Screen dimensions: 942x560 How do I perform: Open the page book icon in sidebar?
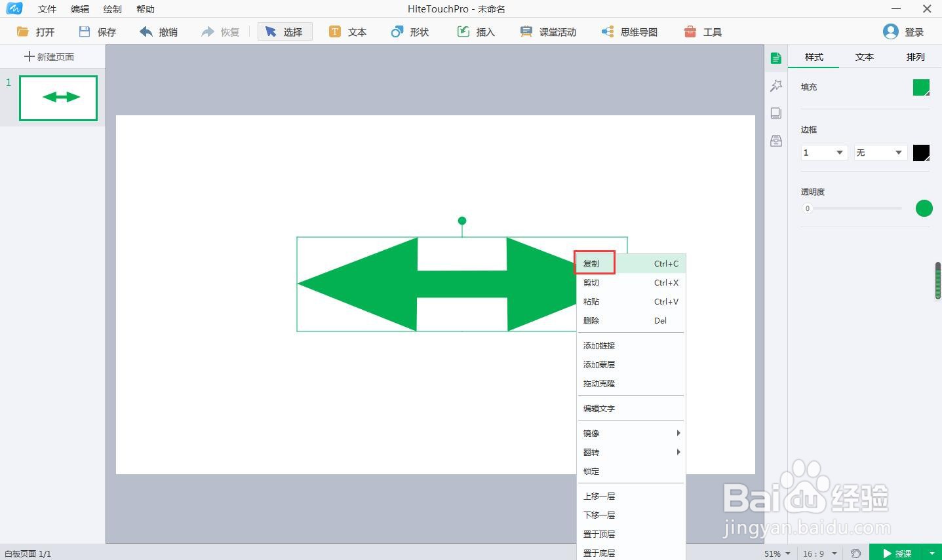click(776, 113)
